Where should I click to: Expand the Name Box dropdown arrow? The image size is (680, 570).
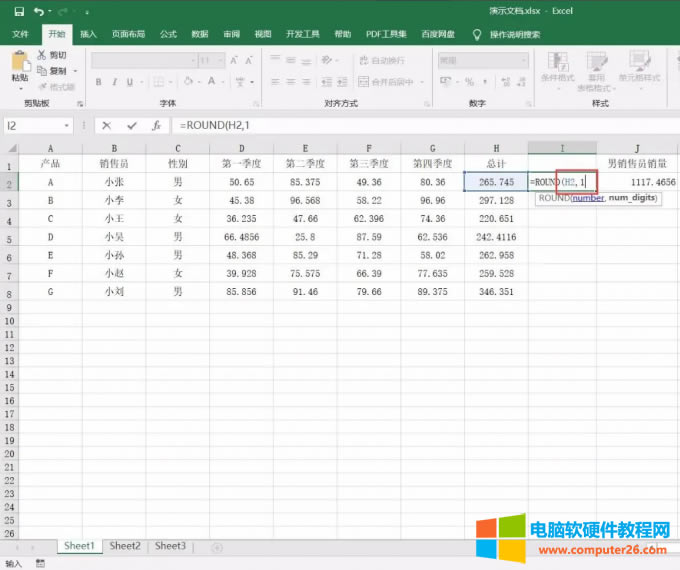67,126
